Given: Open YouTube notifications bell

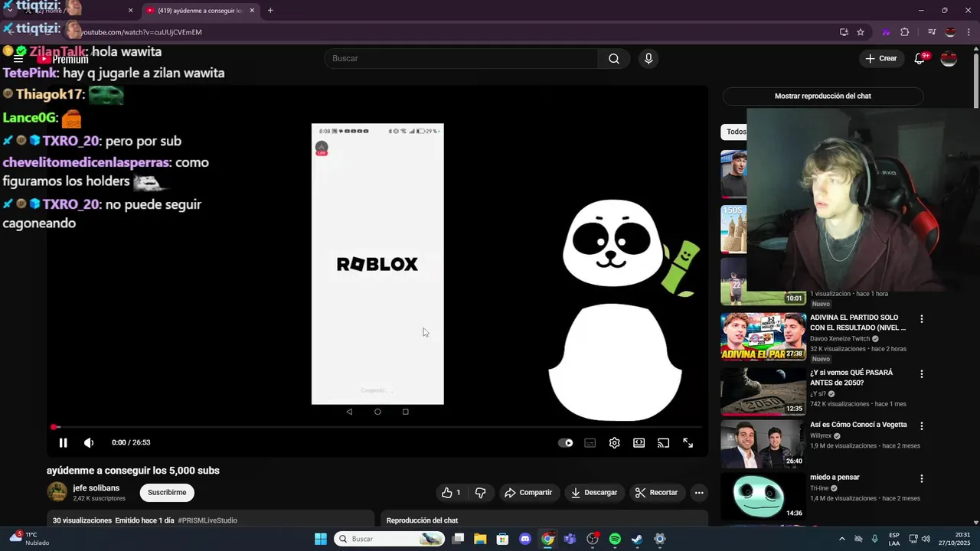Looking at the screenshot, I should tap(920, 59).
